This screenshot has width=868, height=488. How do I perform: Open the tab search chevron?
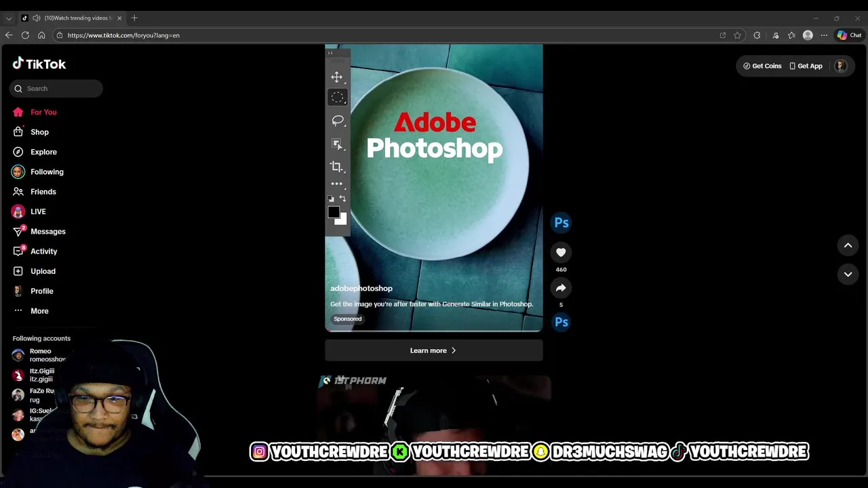coord(9,18)
